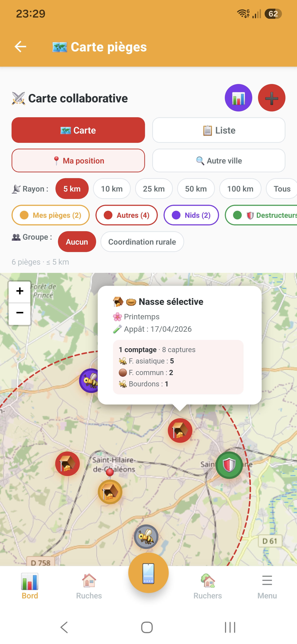This screenshot has width=297, height=644.
Task: Search for Autre ville
Action: pyautogui.click(x=219, y=161)
